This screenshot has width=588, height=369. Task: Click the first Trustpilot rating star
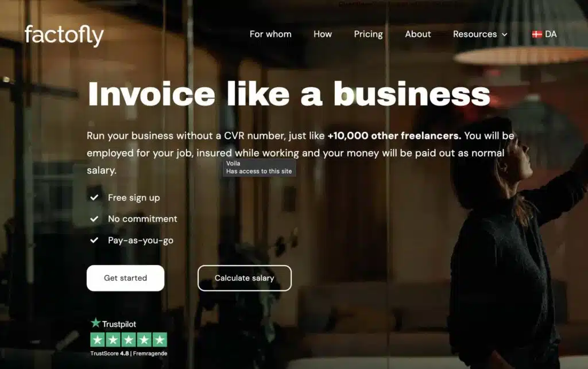click(x=98, y=340)
